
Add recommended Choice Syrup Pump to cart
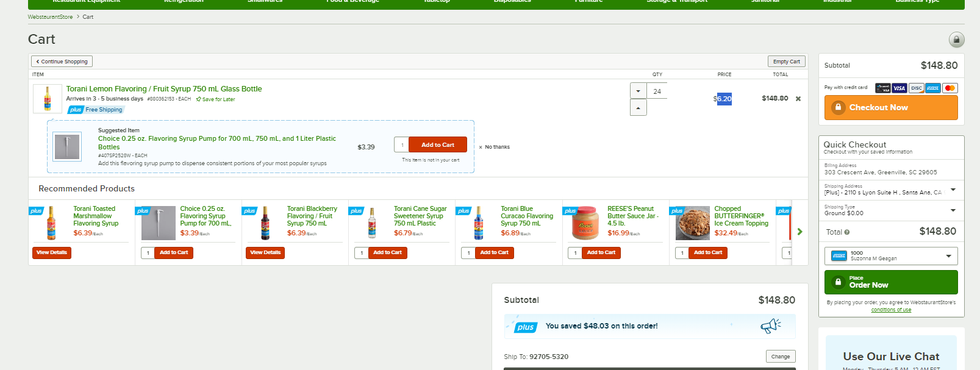[x=174, y=253]
